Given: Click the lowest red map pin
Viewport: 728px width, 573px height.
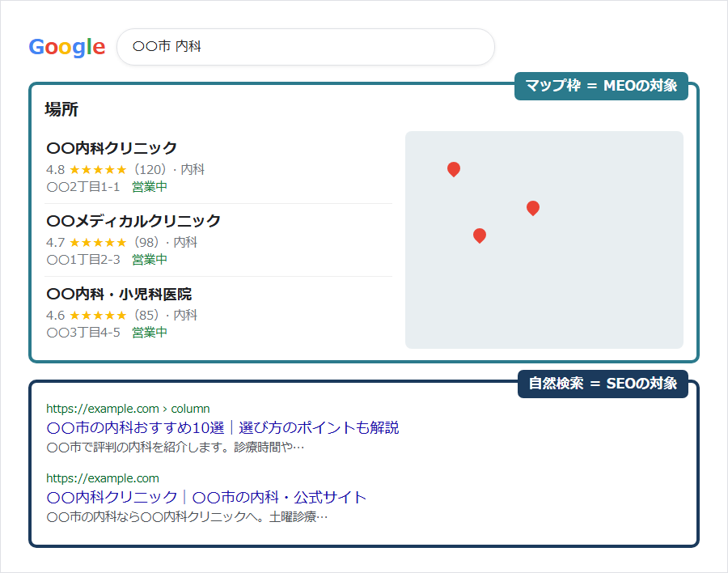Looking at the screenshot, I should 480,236.
